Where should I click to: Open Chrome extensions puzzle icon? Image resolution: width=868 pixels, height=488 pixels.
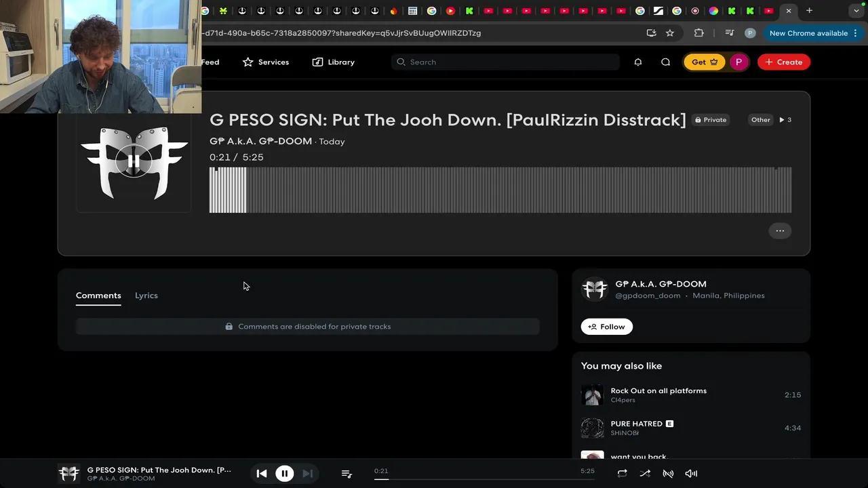[x=699, y=33]
